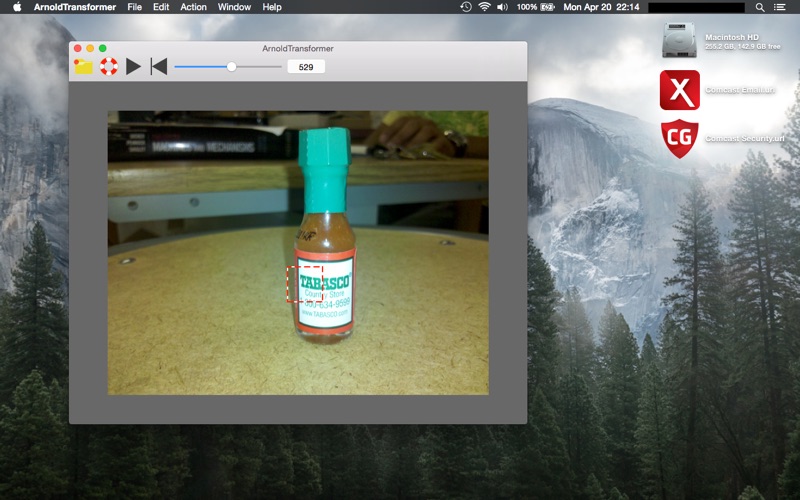Image resolution: width=800 pixels, height=500 pixels.
Task: Select the Comcast Security.url shield icon
Action: [680, 139]
